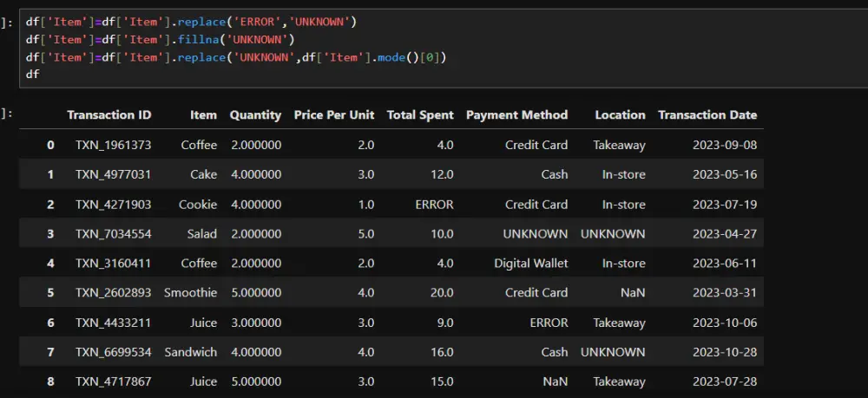
Task: Click UNKNOWN location in row 3
Action: pos(613,234)
